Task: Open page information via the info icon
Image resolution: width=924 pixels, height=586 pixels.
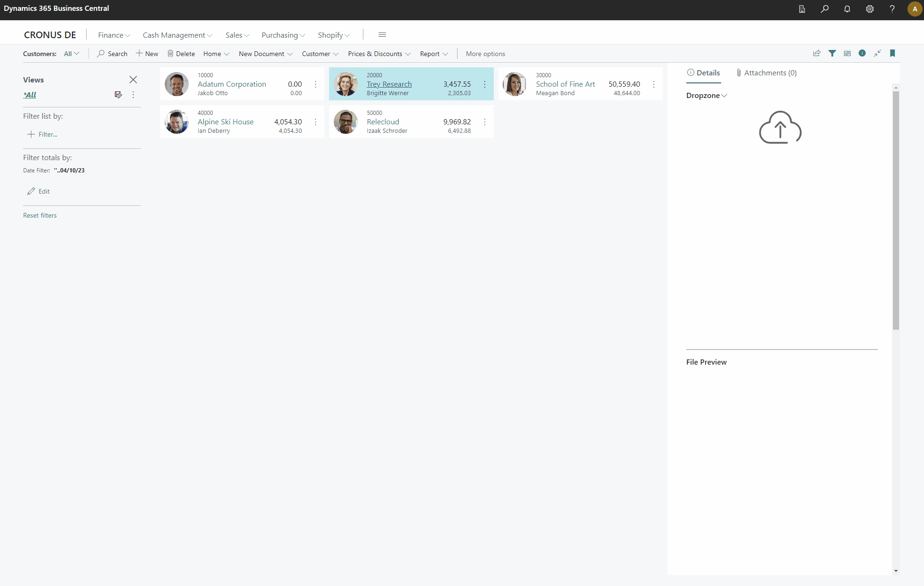Action: click(x=862, y=53)
